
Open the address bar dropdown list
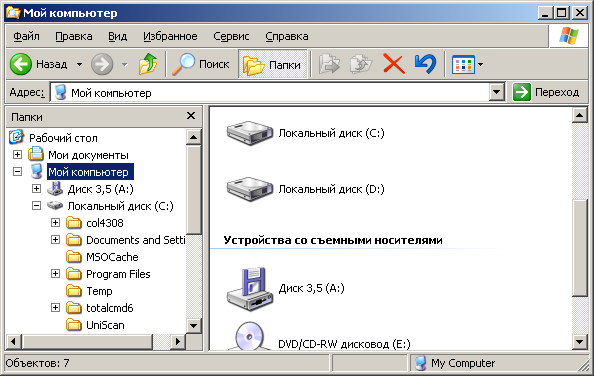(497, 92)
